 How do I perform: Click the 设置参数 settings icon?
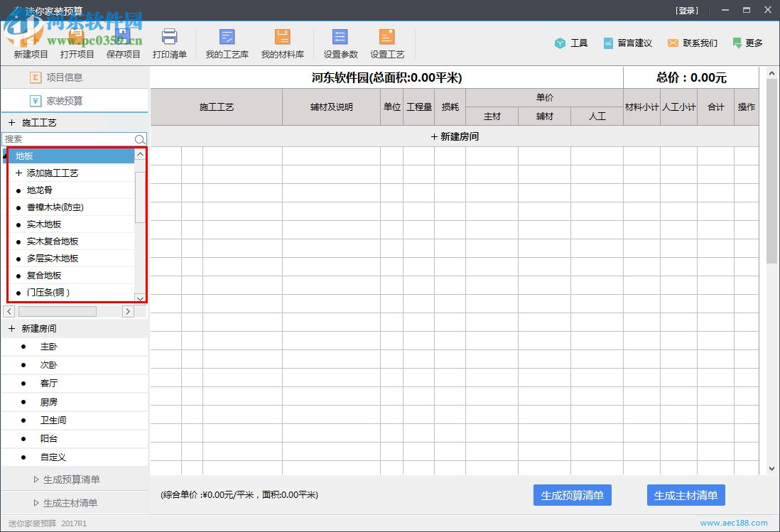click(x=339, y=43)
